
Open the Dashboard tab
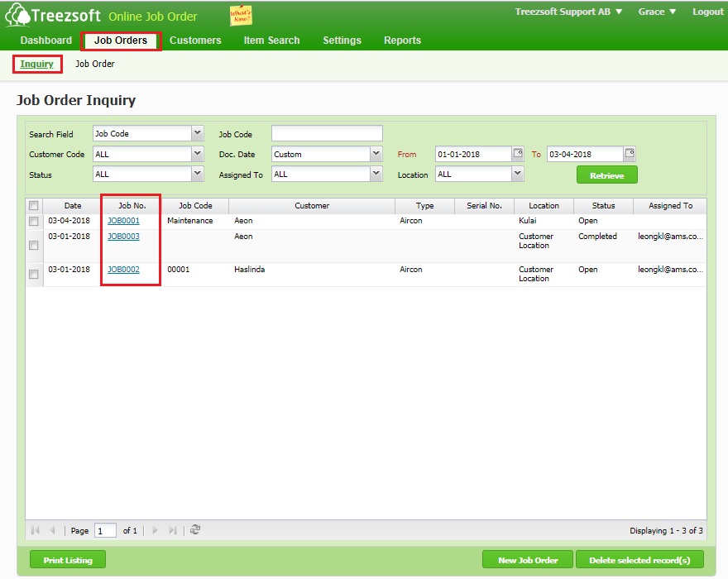(x=46, y=41)
